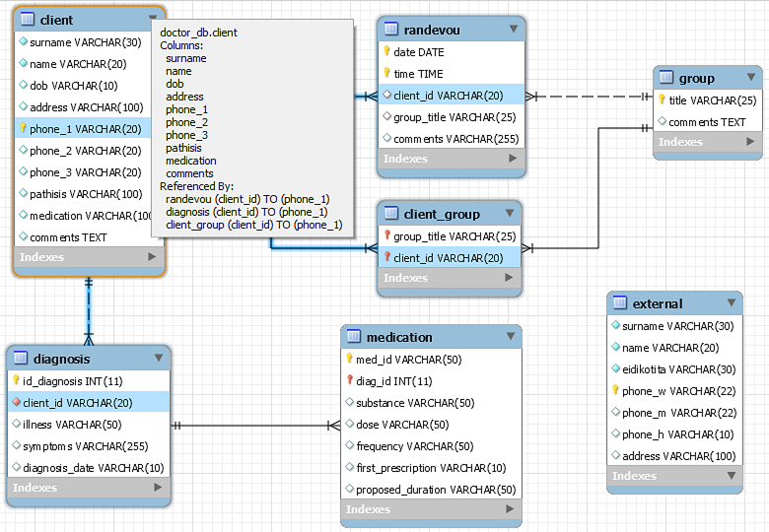Select the medication table title
769x532 pixels.
(x=399, y=337)
